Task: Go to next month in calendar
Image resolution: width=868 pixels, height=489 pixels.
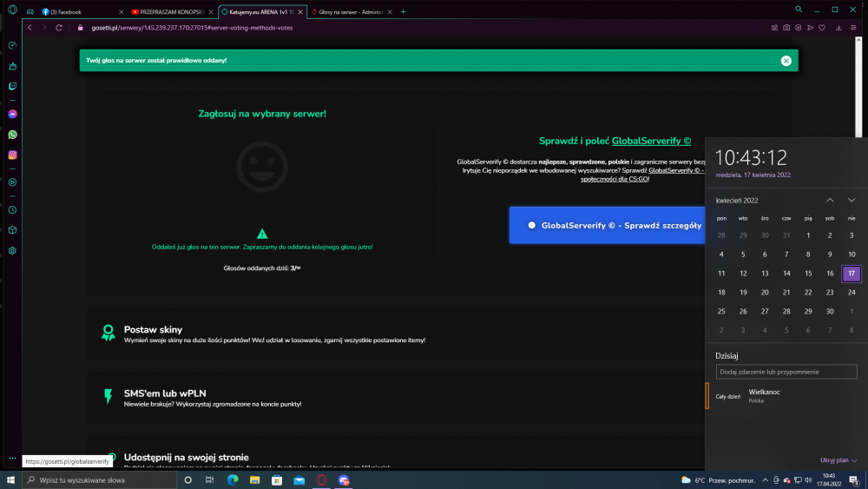Action: pyautogui.click(x=852, y=200)
